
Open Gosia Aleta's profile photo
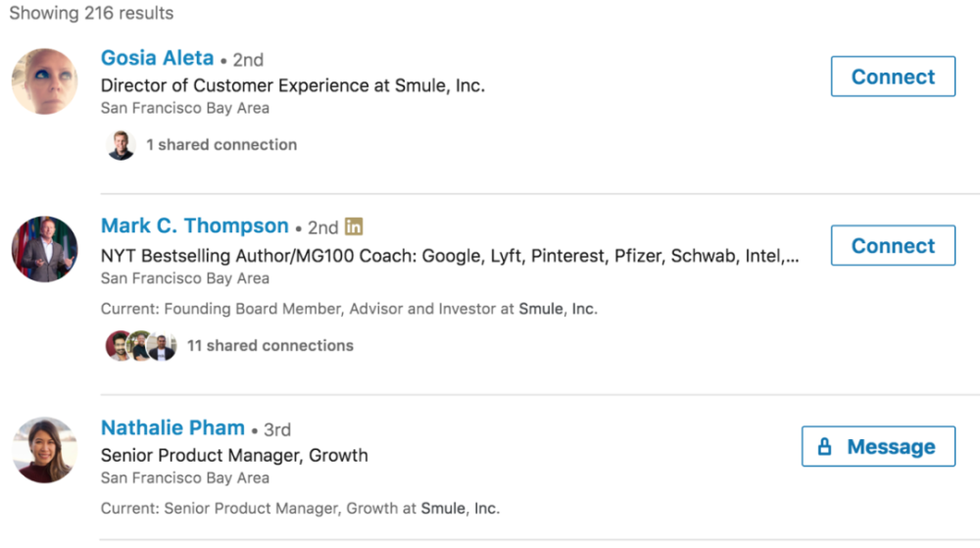click(x=45, y=81)
